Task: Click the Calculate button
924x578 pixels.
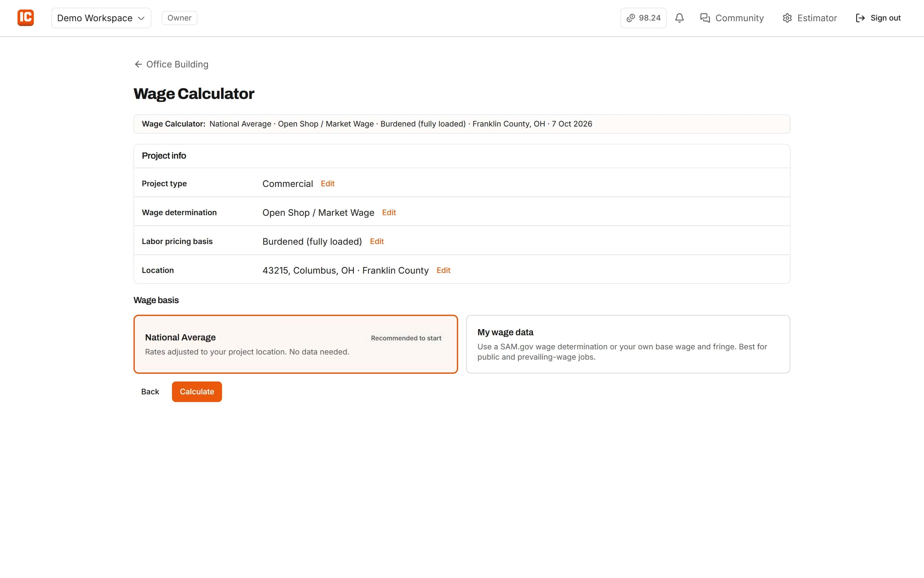Action: click(197, 391)
